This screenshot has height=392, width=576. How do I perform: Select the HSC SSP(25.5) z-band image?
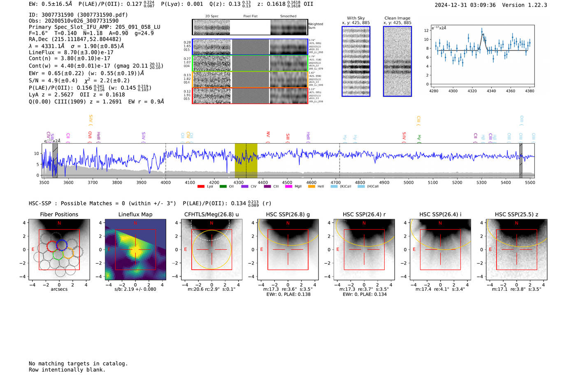[517, 250]
